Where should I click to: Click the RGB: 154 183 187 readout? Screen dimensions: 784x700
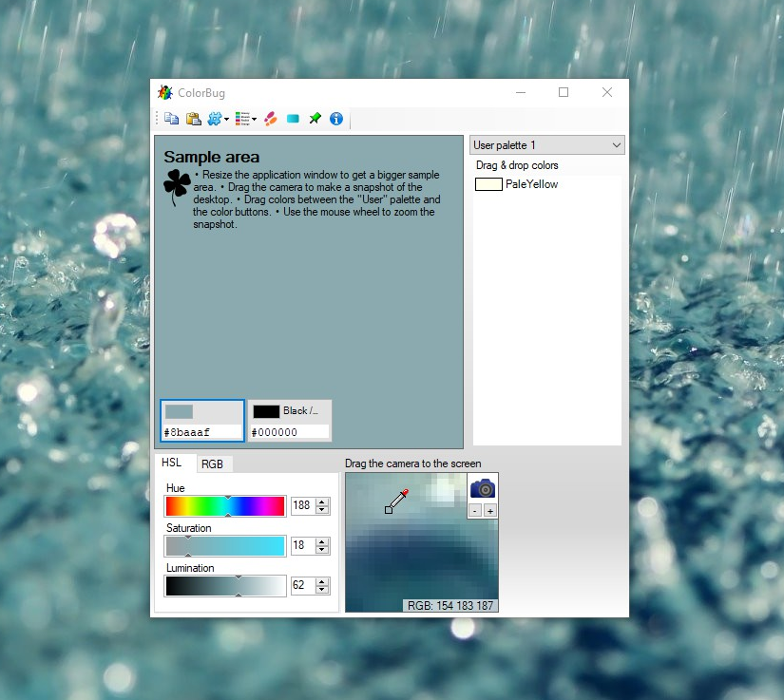(x=450, y=606)
